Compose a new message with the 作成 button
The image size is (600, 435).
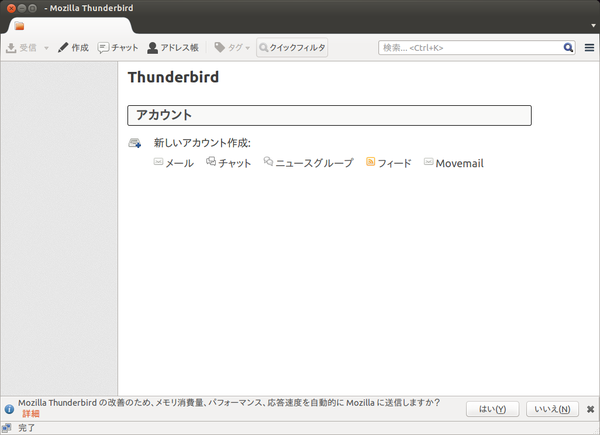[x=73, y=48]
